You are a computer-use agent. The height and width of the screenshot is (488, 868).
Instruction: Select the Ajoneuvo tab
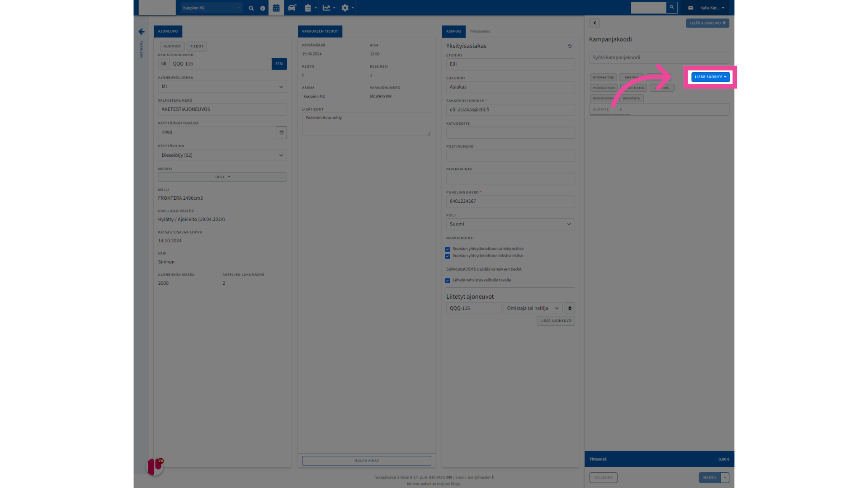coord(168,31)
